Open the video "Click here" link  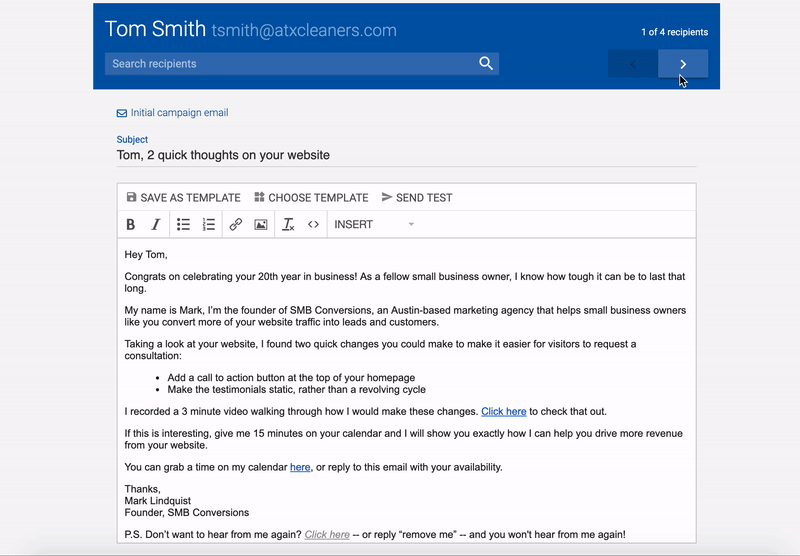[503, 411]
